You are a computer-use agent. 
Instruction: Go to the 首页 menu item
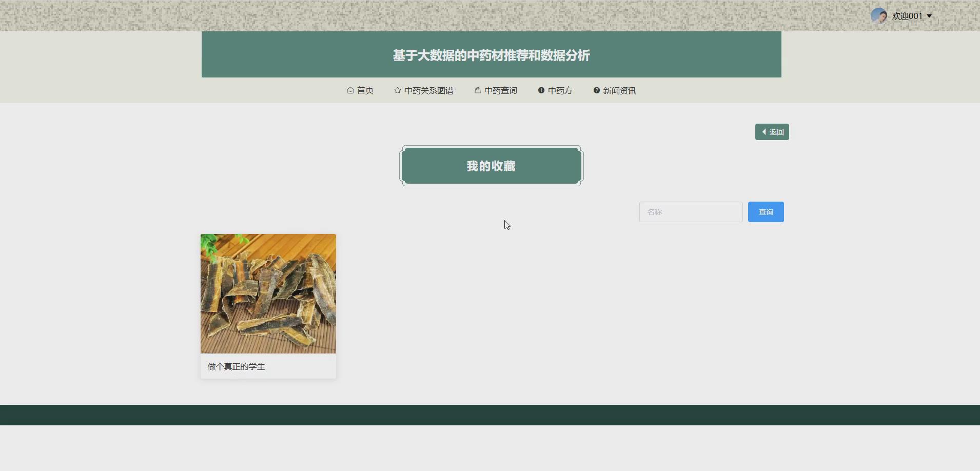pos(365,90)
